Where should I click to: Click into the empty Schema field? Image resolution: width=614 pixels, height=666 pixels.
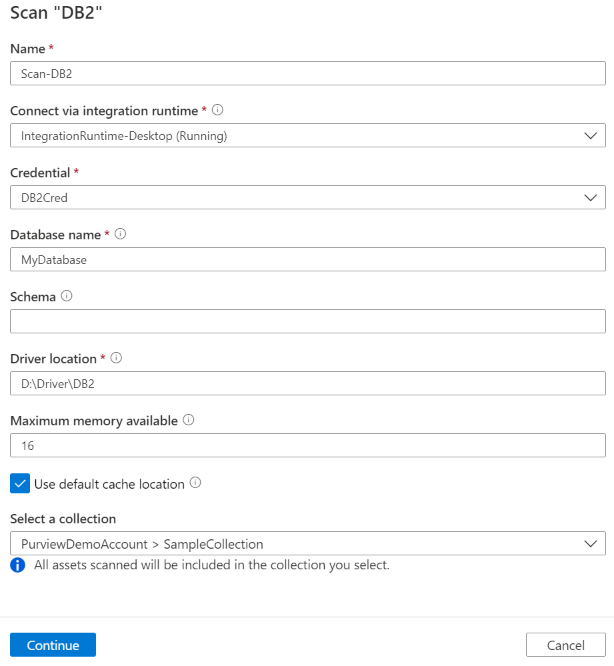(x=307, y=321)
